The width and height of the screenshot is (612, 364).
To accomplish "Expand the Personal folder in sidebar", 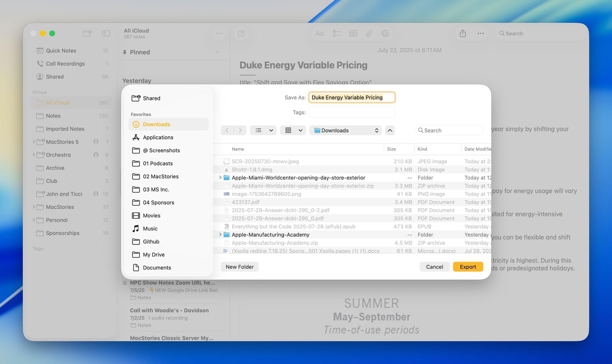I will click(33, 220).
